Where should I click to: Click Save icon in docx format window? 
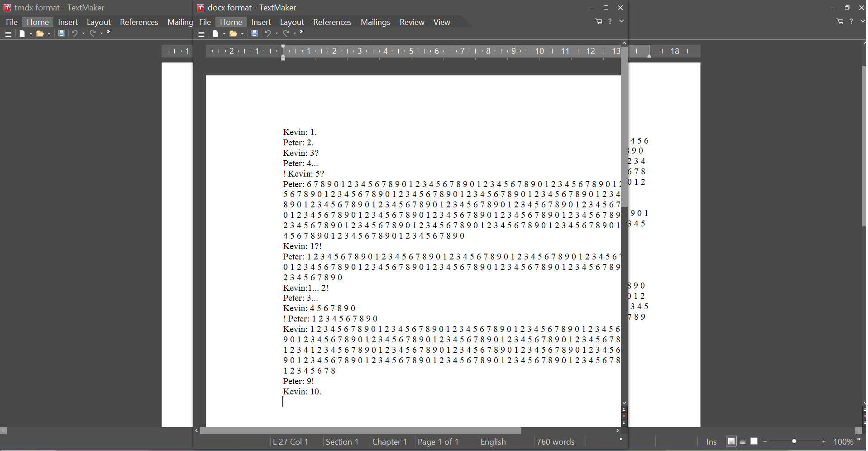254,34
